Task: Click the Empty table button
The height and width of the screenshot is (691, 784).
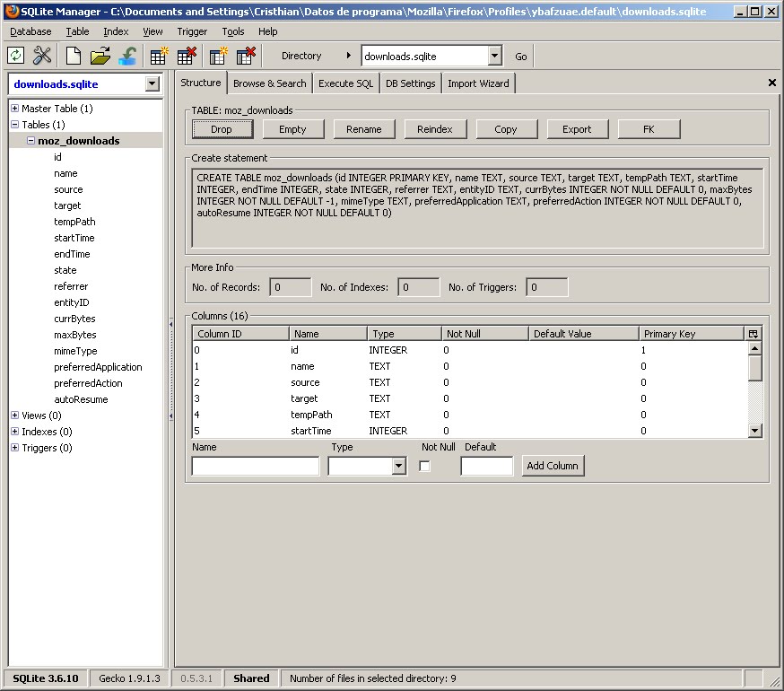Action: click(292, 129)
